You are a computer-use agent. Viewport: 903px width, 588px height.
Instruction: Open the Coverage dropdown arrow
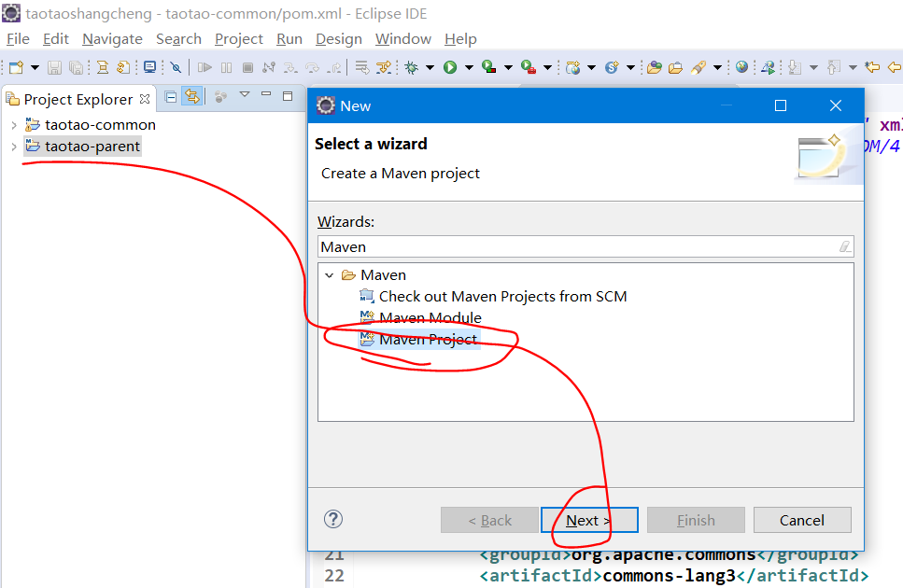pos(508,67)
